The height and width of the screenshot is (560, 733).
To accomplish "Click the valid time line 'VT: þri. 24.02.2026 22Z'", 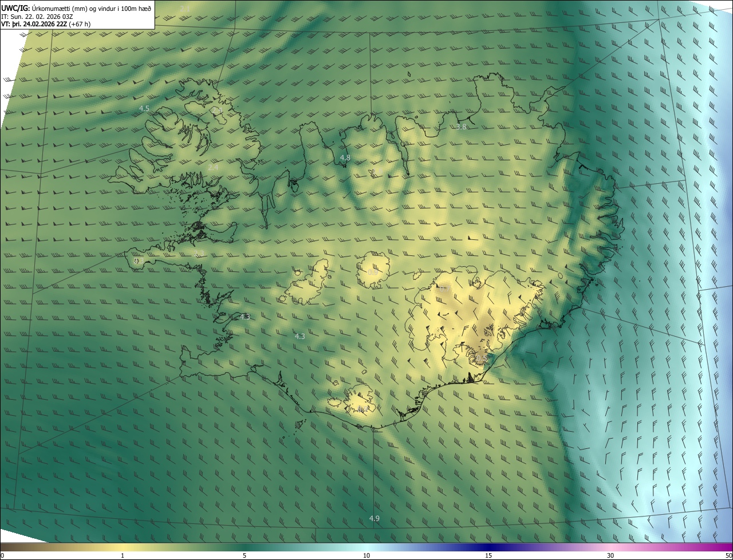I will point(34,24).
